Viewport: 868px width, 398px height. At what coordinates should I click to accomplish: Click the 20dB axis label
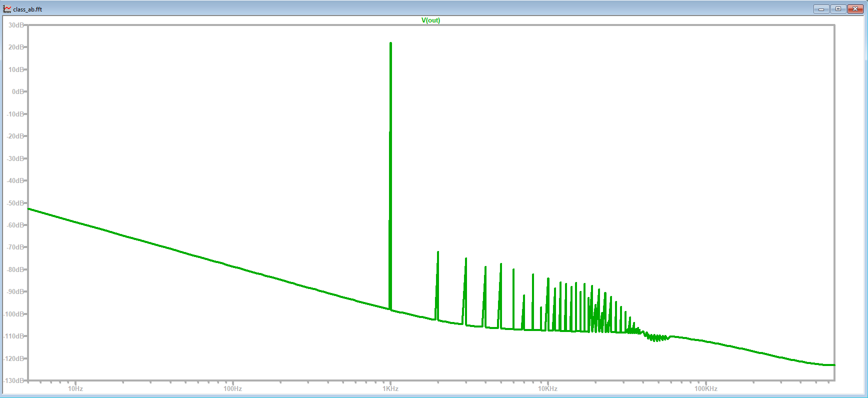point(16,47)
